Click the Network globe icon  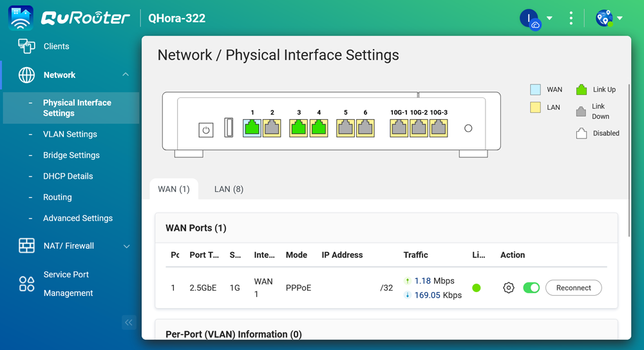click(26, 75)
